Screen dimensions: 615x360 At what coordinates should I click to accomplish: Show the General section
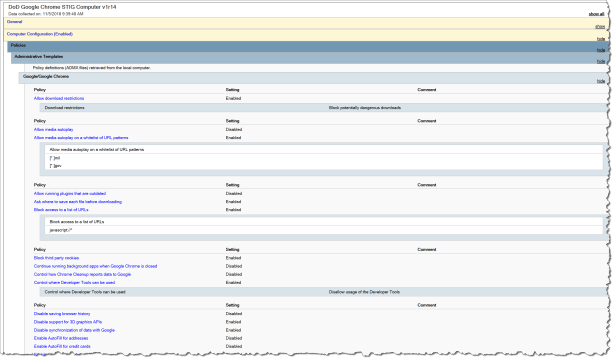(600, 27)
